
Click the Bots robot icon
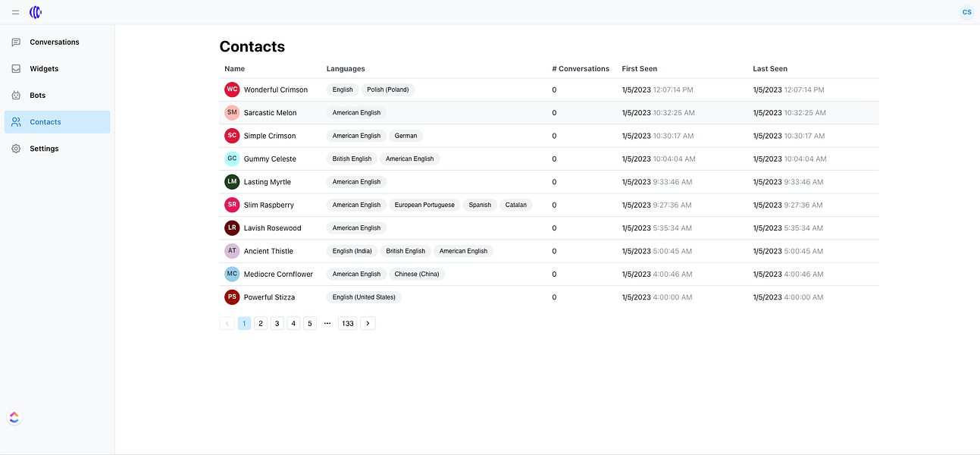[x=16, y=96]
